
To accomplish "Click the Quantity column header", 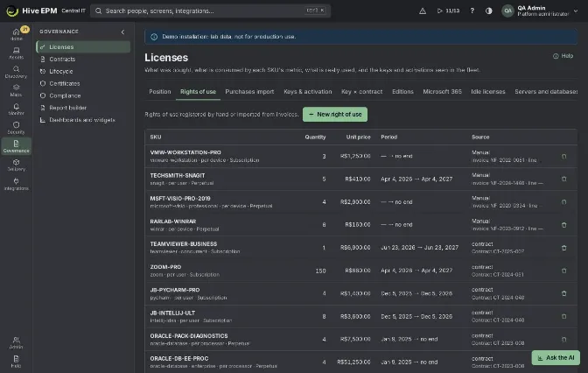I will (x=315, y=137).
